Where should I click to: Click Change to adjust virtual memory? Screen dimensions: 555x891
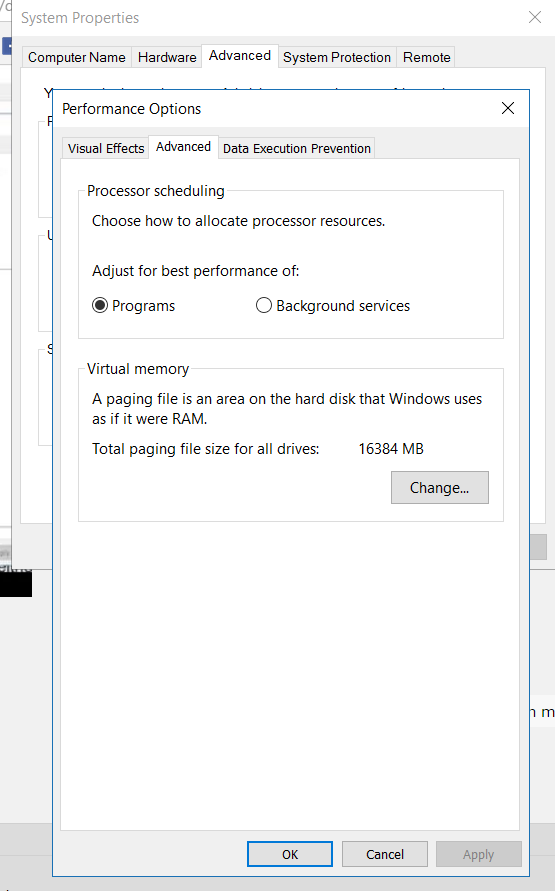[440, 488]
